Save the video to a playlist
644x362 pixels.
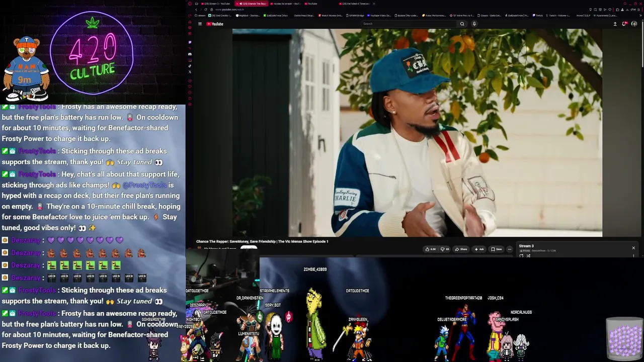(497, 249)
